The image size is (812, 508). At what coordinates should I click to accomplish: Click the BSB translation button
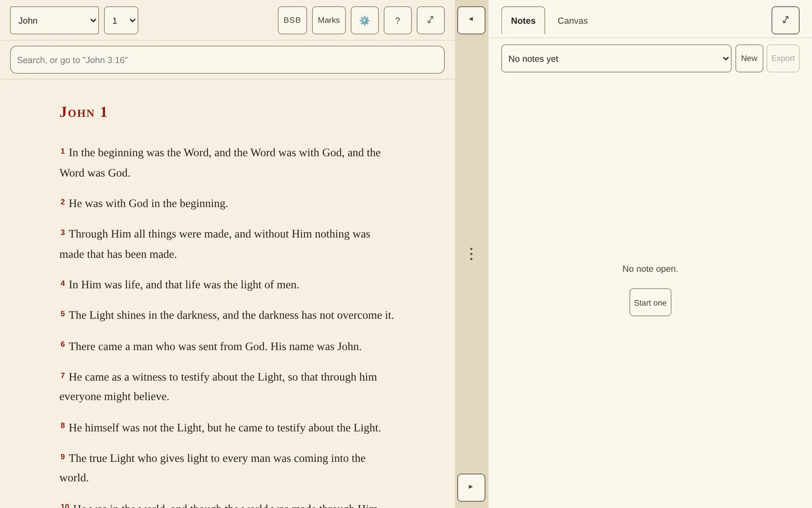point(292,20)
